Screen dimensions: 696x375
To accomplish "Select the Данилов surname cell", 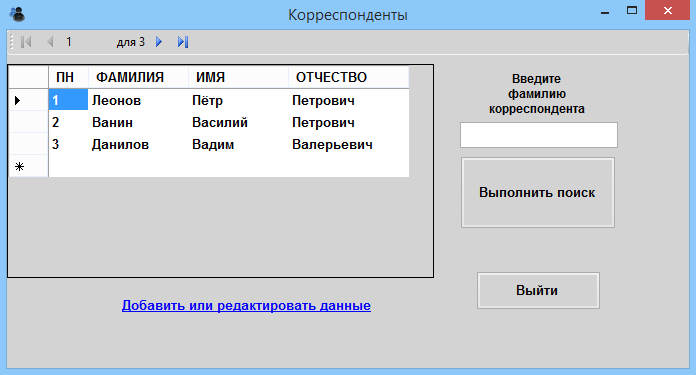I will pos(138,144).
